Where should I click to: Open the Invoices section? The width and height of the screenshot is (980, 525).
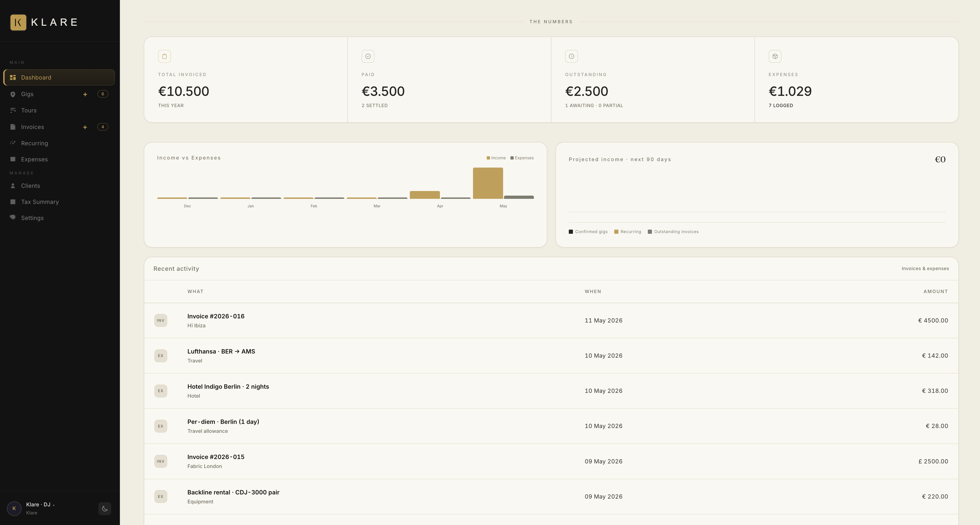click(32, 127)
